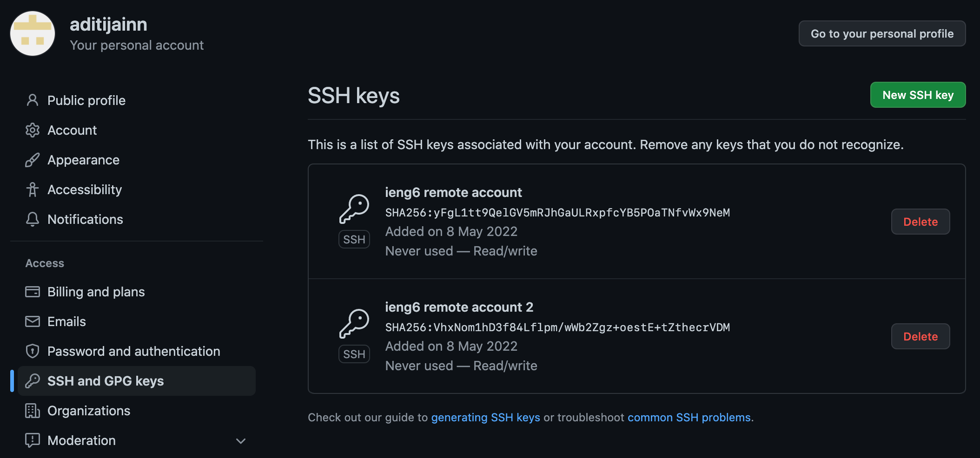Screen dimensions: 980x458
Task: Click the gear icon next to Account
Action: coord(32,130)
